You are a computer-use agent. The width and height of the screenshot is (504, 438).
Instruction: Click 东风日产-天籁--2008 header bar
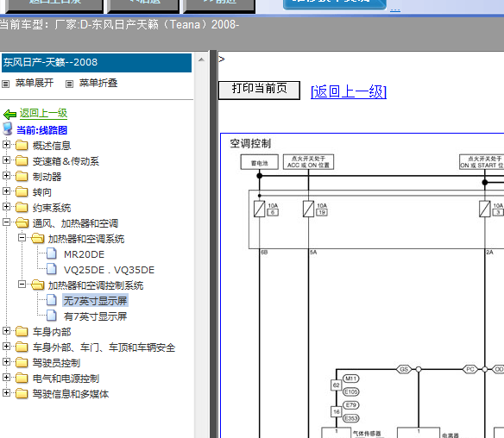(97, 63)
